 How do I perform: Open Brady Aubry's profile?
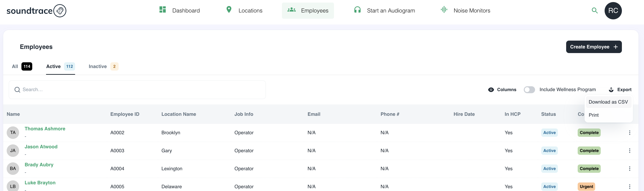tap(39, 165)
